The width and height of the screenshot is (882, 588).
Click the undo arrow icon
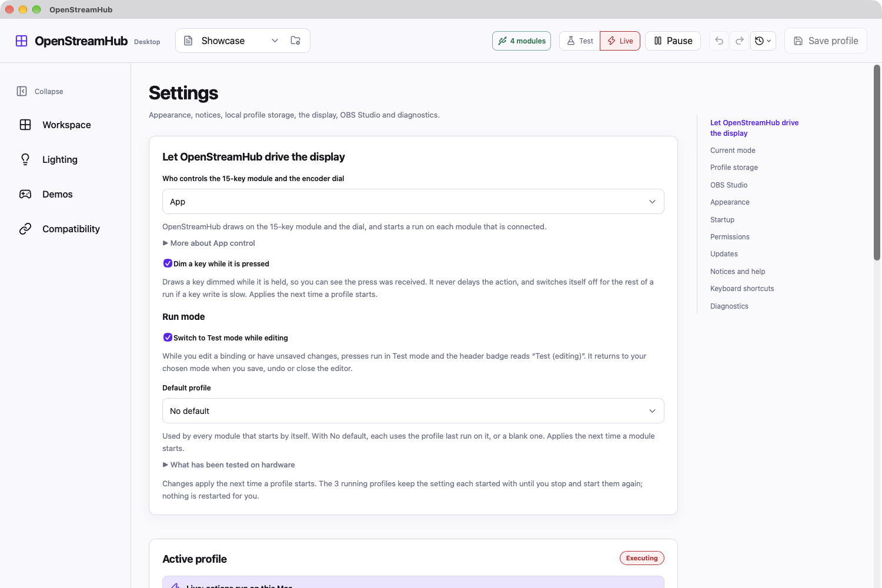[719, 41]
